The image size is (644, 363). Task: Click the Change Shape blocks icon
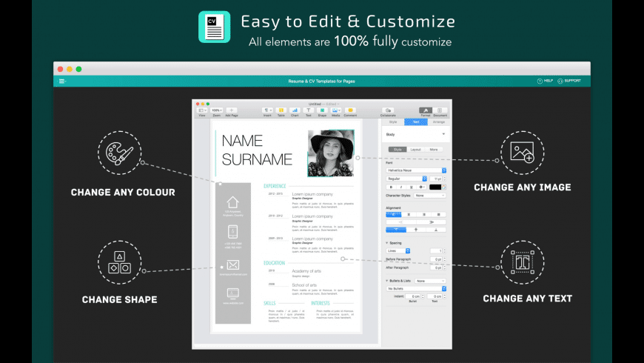(x=119, y=262)
